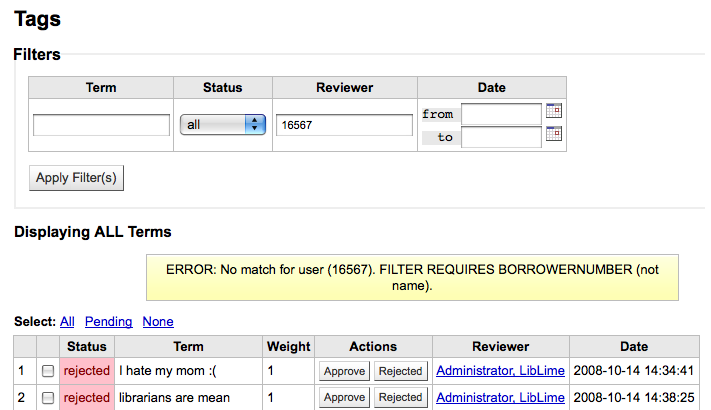This screenshot has width=711, height=410.
Task: Click the to date input field
Action: pyautogui.click(x=501, y=136)
